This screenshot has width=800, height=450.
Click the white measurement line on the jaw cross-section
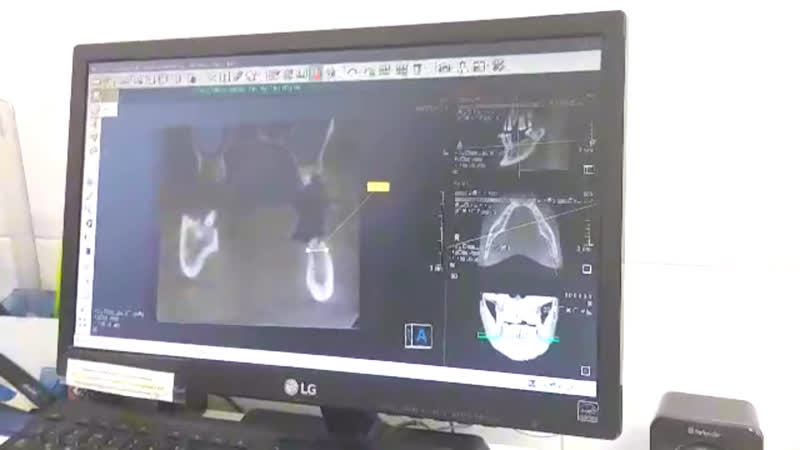tap(317, 249)
